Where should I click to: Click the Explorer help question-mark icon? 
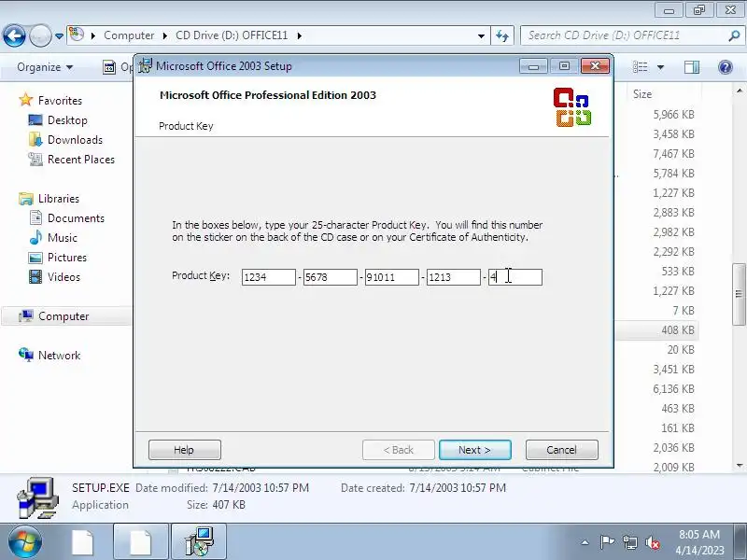pos(726,67)
